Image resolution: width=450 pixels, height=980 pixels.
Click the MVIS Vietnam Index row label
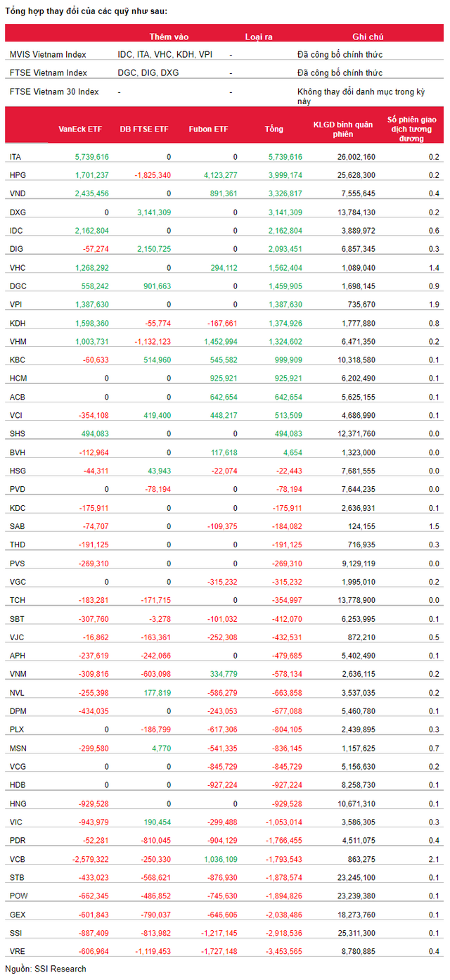48,54
